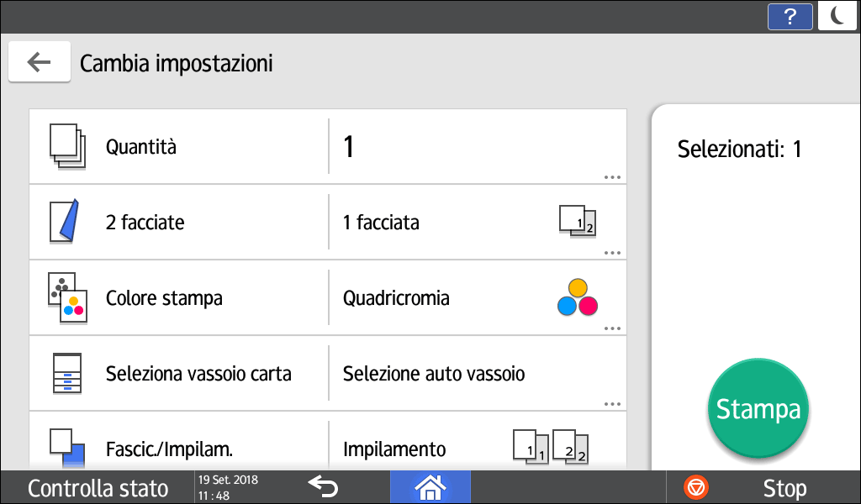Open Seleziona vassoio carta tray icon
861x504 pixels.
pyautogui.click(x=67, y=373)
